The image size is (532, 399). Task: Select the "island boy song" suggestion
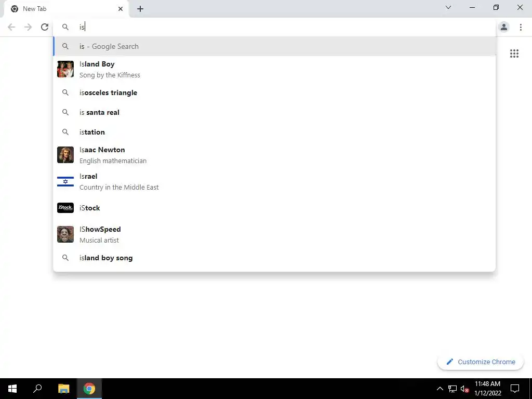pos(274,258)
